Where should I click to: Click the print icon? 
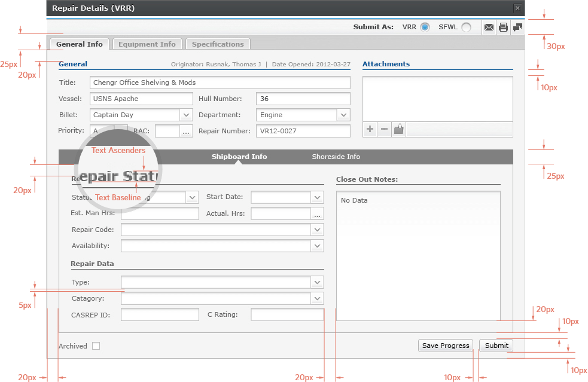[503, 27]
